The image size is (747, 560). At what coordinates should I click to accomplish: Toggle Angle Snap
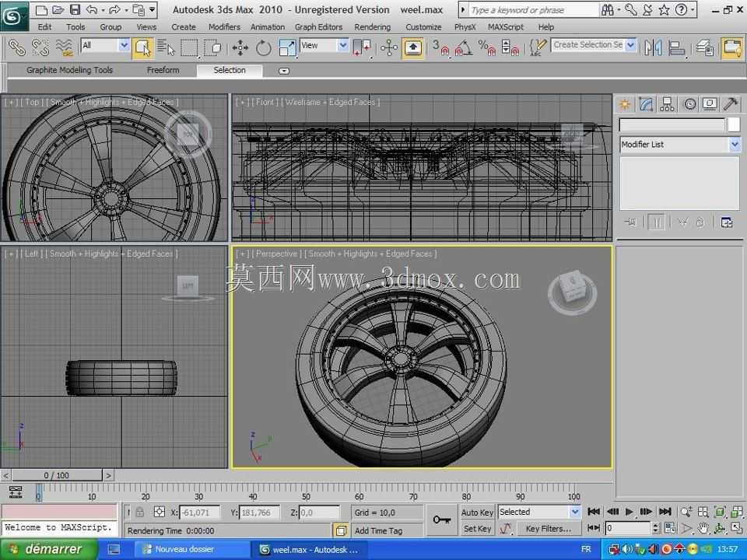[464, 47]
